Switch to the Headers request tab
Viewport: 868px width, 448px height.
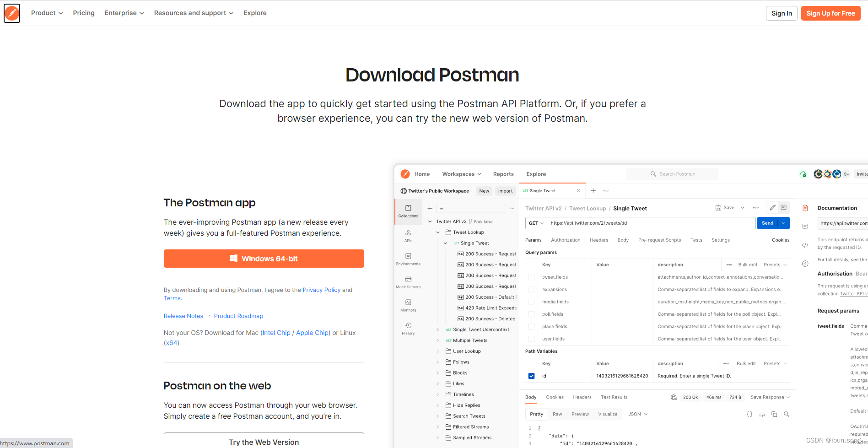pyautogui.click(x=599, y=240)
